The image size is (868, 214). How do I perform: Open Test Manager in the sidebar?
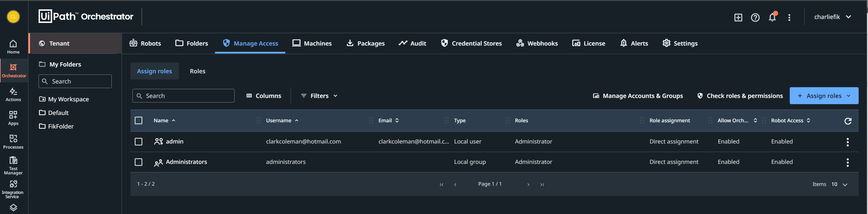point(13,165)
